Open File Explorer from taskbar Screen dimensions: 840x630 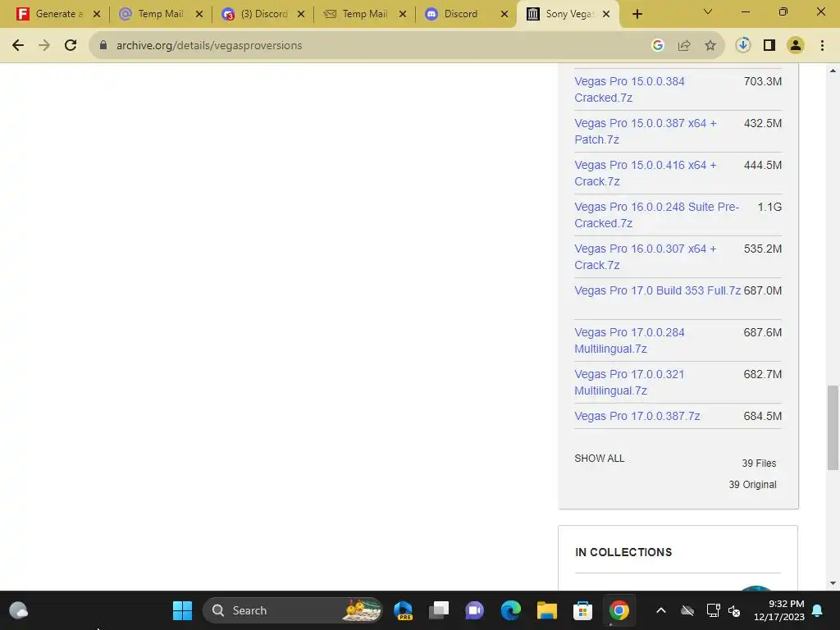(x=547, y=610)
